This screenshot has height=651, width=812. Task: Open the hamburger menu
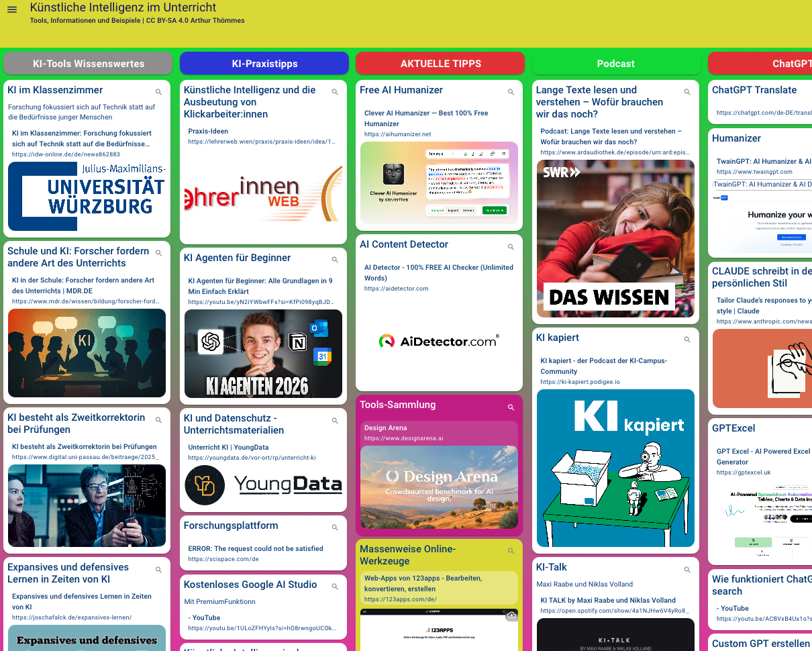12,9
